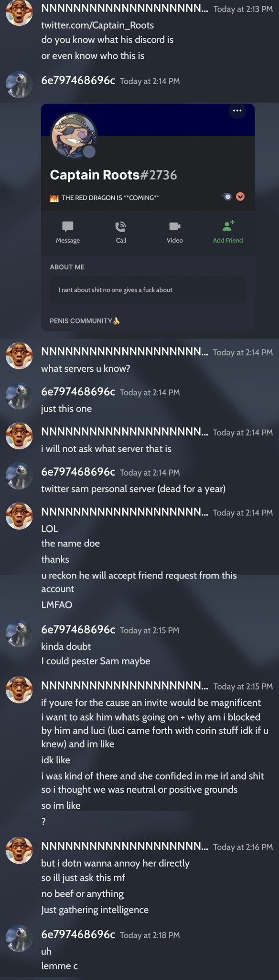The height and width of the screenshot is (980, 279).
Task: Click the red badge icon on profile card
Action: pos(240,197)
